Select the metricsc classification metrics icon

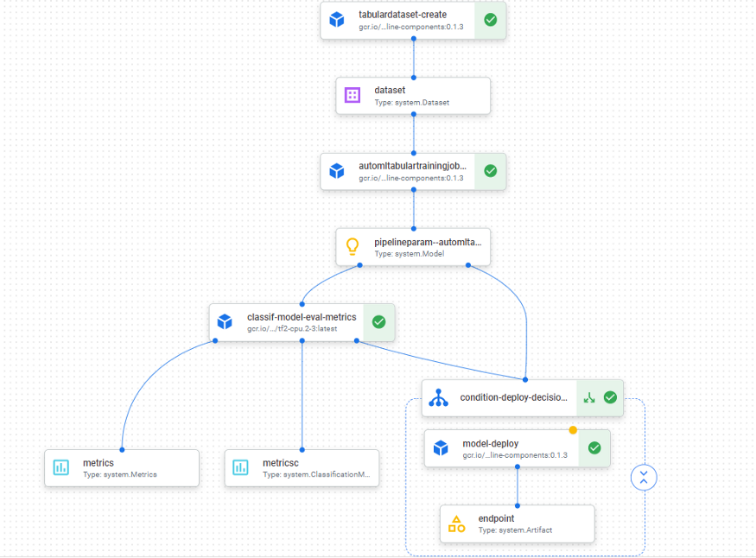(x=240, y=467)
